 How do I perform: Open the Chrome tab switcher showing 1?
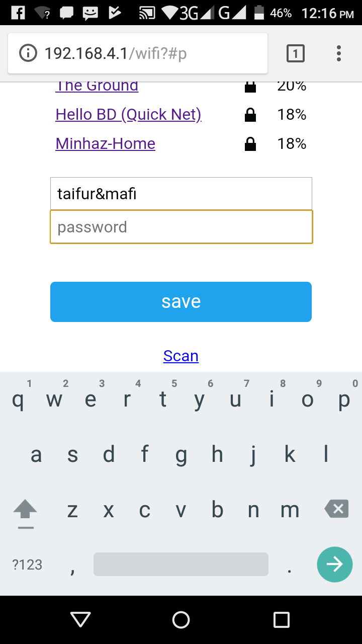coord(296,53)
